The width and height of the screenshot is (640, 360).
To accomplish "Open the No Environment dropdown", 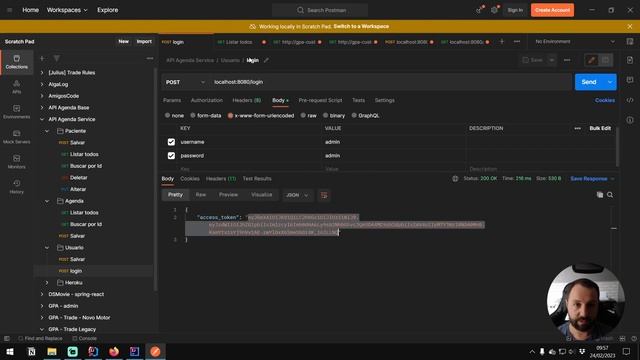I will click(x=575, y=42).
